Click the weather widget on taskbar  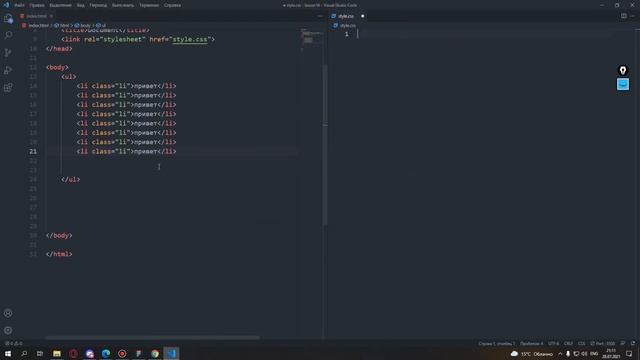[x=532, y=354]
